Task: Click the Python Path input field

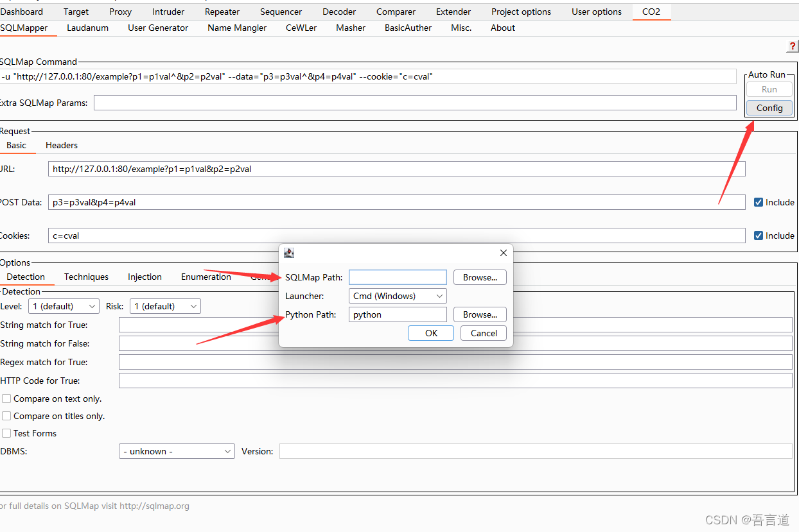Action: pos(398,314)
